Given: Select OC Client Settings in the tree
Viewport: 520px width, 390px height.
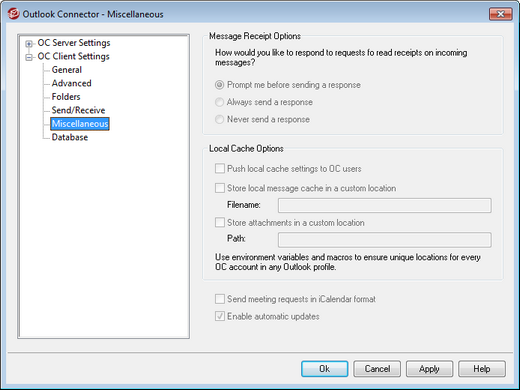Looking at the screenshot, I should [x=73, y=56].
